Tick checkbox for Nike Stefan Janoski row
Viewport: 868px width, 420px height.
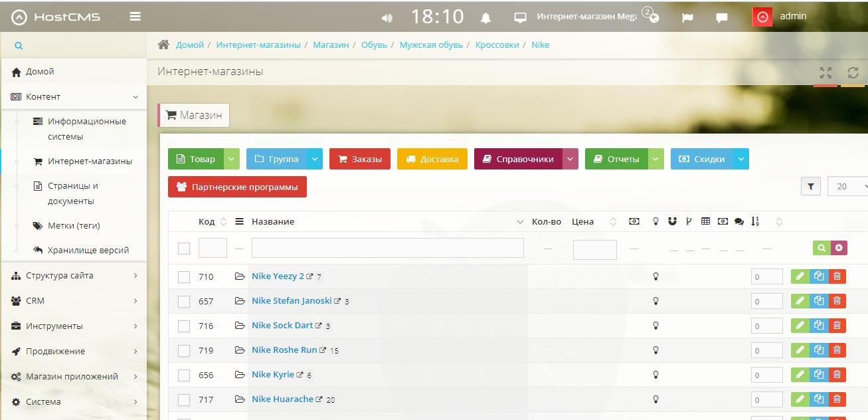184,302
